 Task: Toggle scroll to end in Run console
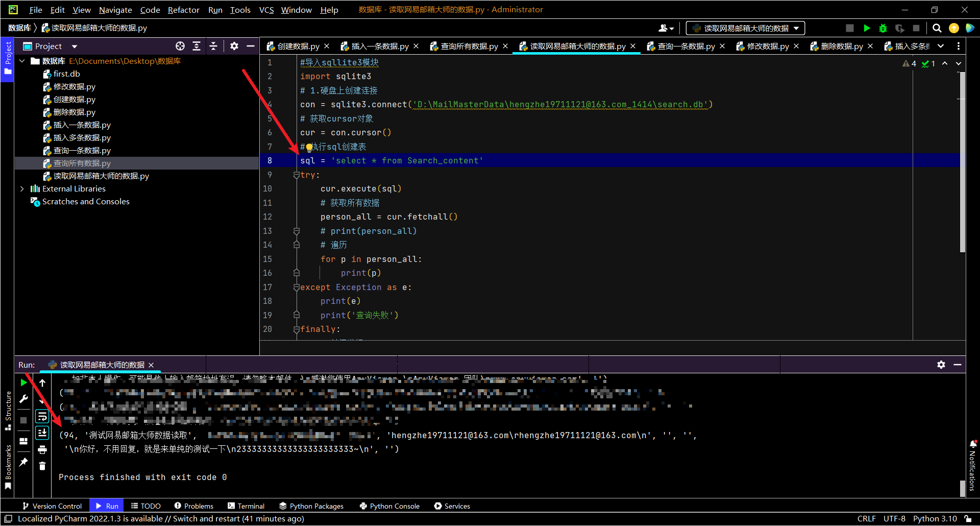(42, 433)
